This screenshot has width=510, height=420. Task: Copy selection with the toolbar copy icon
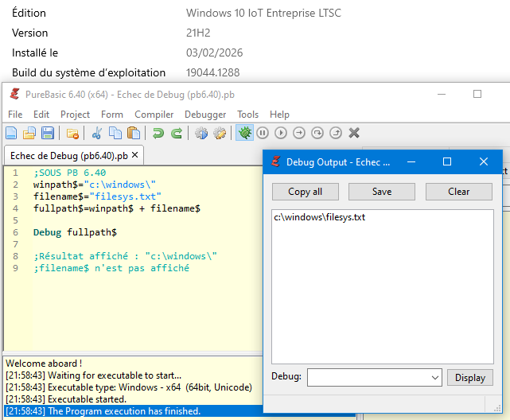[x=115, y=134]
